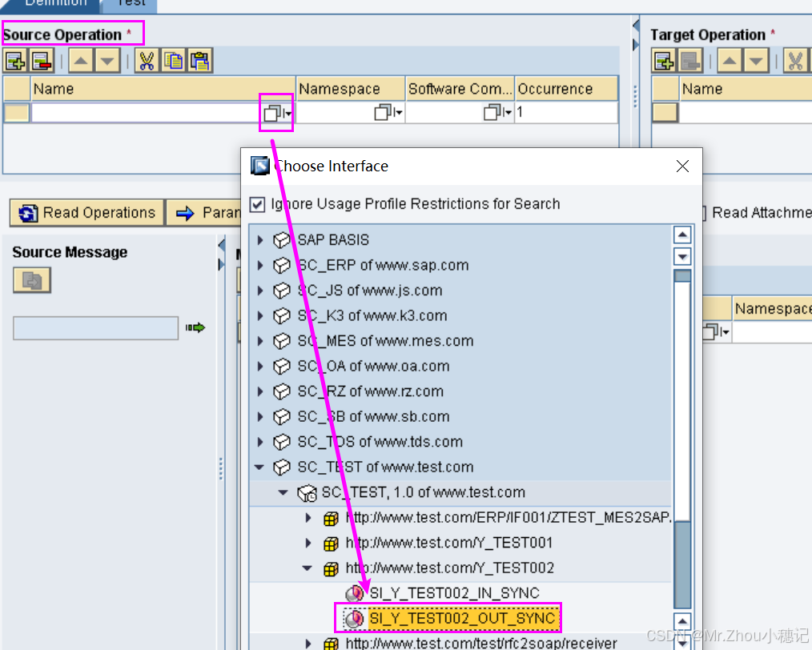Click the Insert Row icon under Target Operation

pyautogui.click(x=663, y=60)
